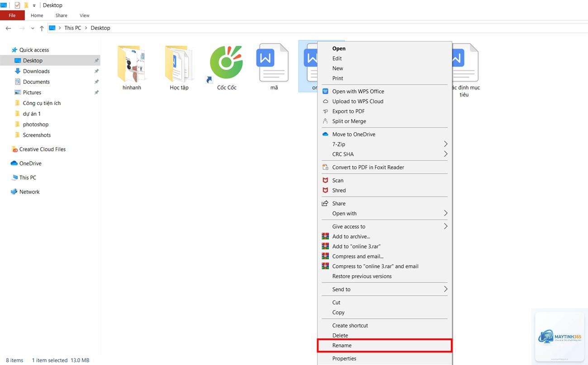Click the This PC computer icon in sidebar

pyautogui.click(x=14, y=178)
